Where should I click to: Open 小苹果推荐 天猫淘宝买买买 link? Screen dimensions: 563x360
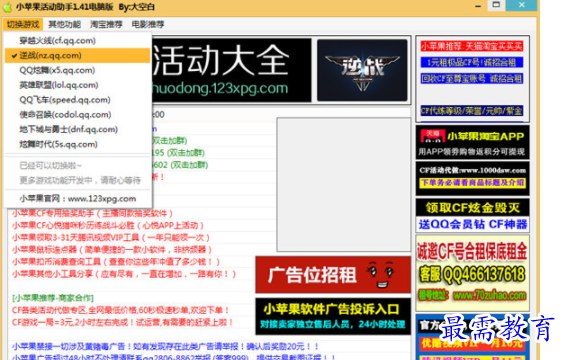pyautogui.click(x=472, y=46)
